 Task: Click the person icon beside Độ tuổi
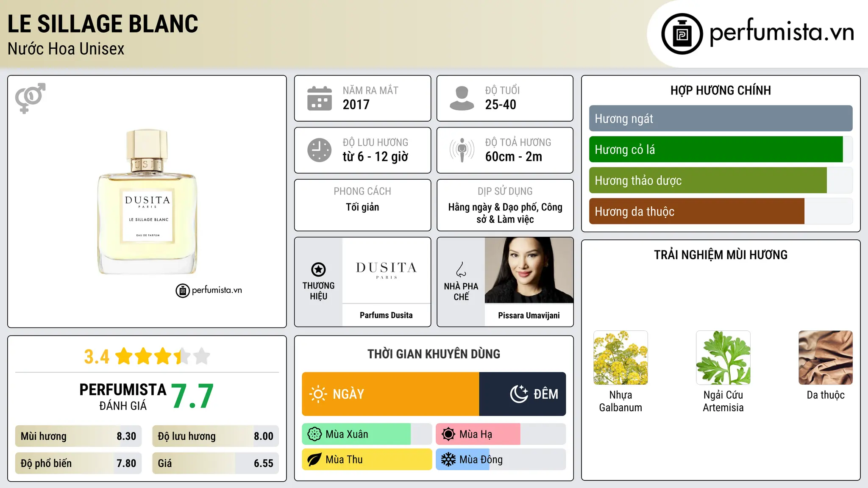(462, 98)
